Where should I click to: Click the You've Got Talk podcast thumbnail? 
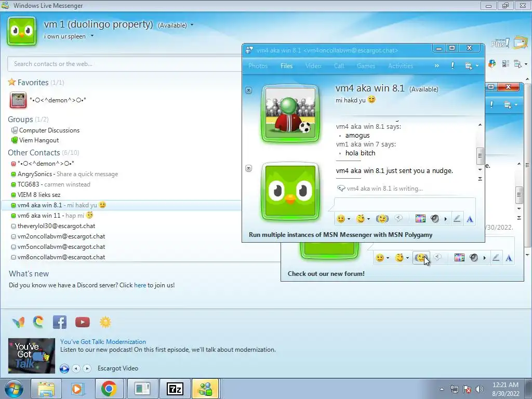tap(32, 355)
